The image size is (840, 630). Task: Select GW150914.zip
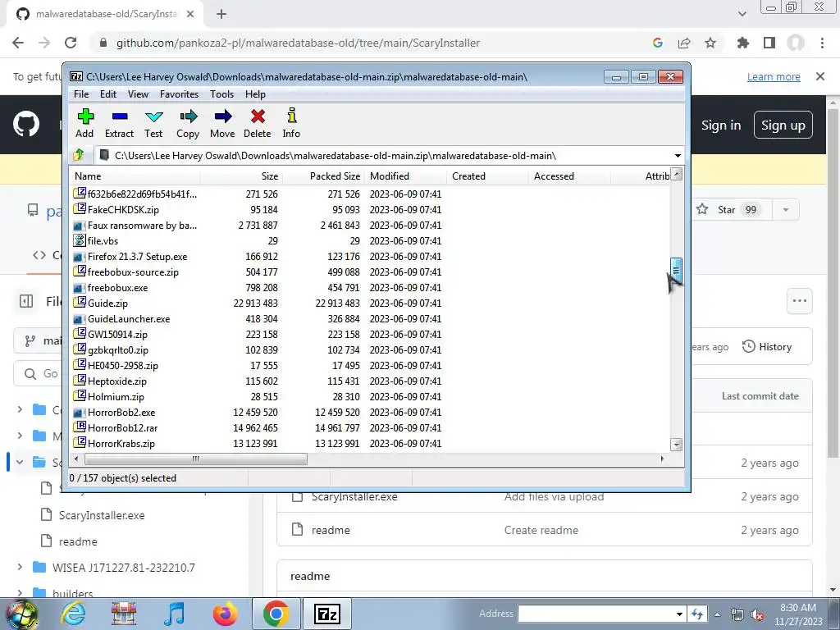(117, 335)
